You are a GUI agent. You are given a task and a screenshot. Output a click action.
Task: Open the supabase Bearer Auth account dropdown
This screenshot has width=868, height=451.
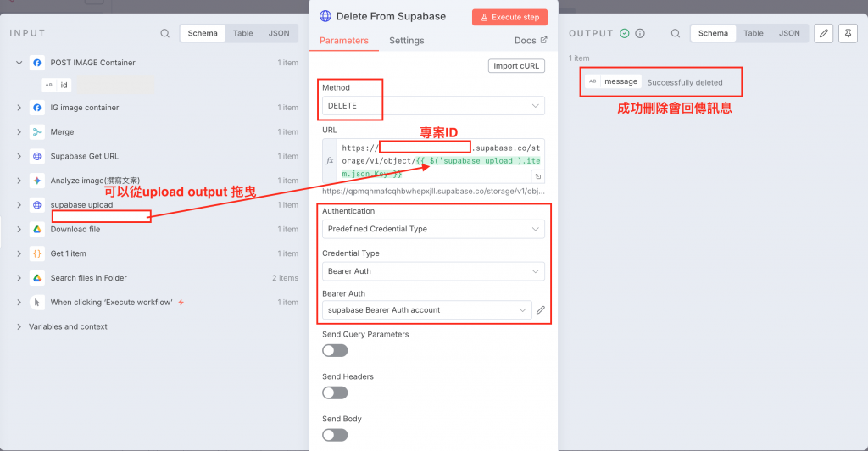point(427,310)
